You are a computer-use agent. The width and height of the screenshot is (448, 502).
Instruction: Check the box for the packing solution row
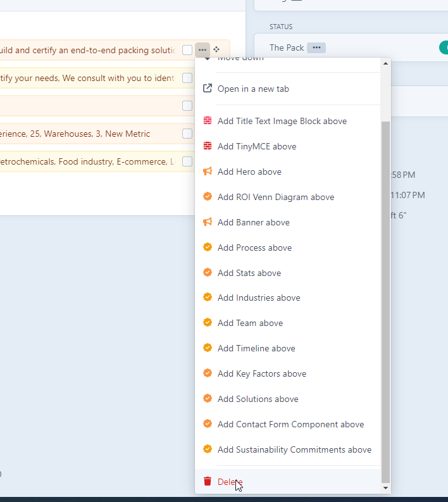pyautogui.click(x=187, y=50)
